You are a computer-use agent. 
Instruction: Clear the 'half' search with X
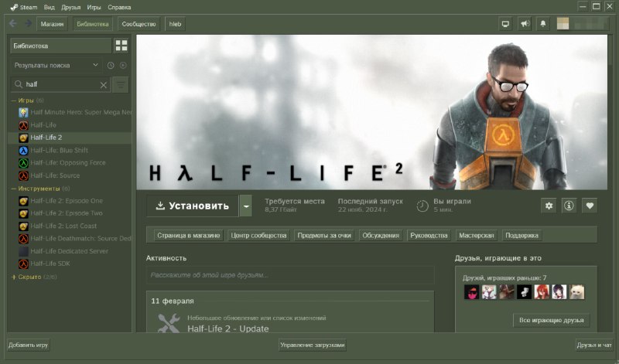[x=104, y=85]
